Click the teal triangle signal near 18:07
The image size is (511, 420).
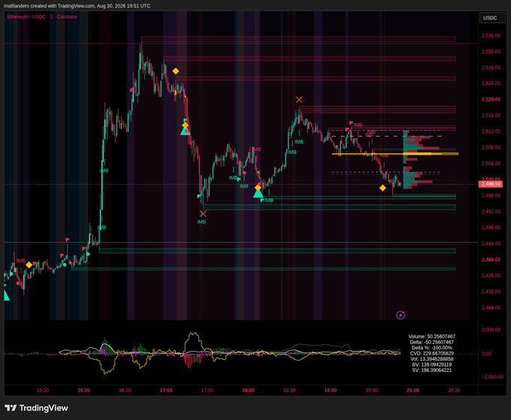[258, 194]
